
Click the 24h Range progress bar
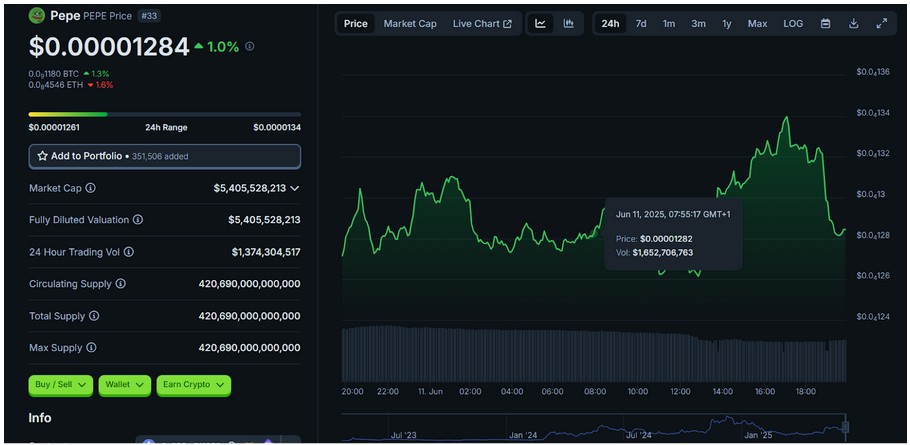tap(165, 114)
